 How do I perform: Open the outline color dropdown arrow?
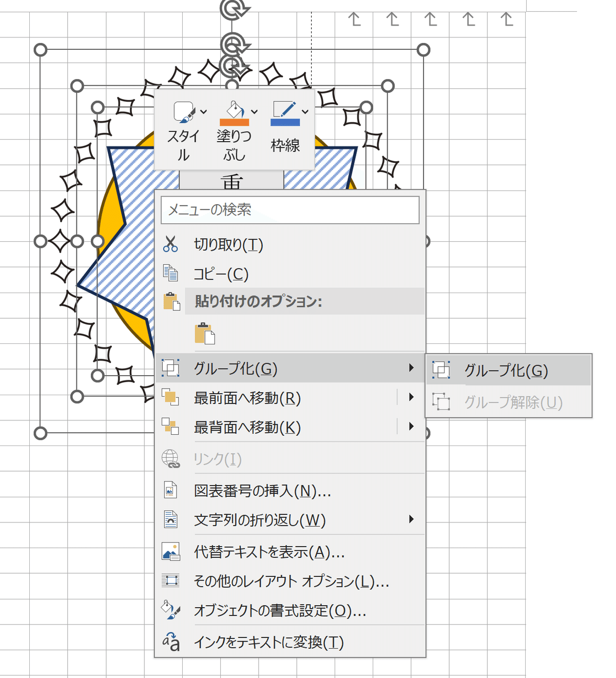point(305,111)
